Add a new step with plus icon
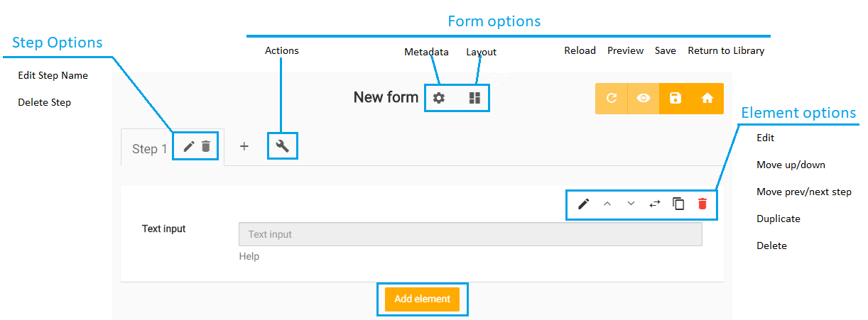This screenshot has width=868, height=320. click(x=244, y=146)
